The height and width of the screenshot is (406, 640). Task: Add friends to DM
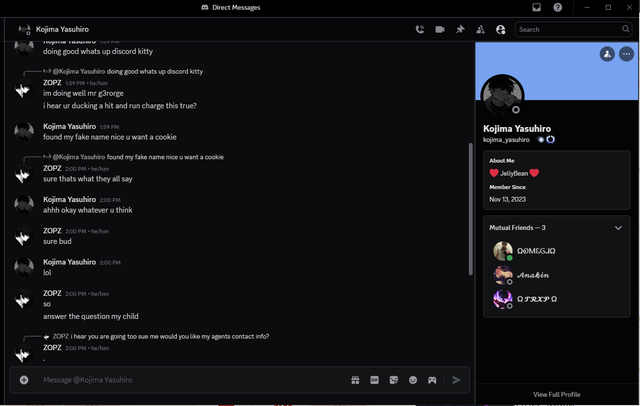(480, 29)
